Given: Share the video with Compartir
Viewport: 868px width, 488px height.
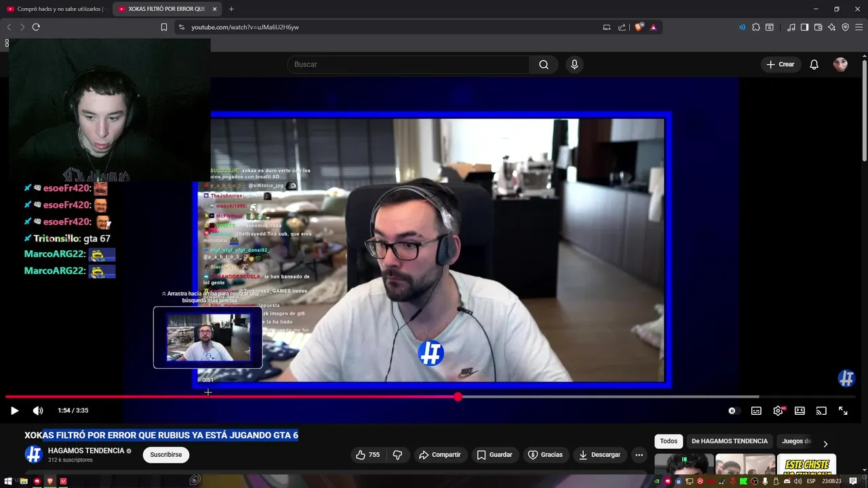Looking at the screenshot, I should [x=439, y=455].
